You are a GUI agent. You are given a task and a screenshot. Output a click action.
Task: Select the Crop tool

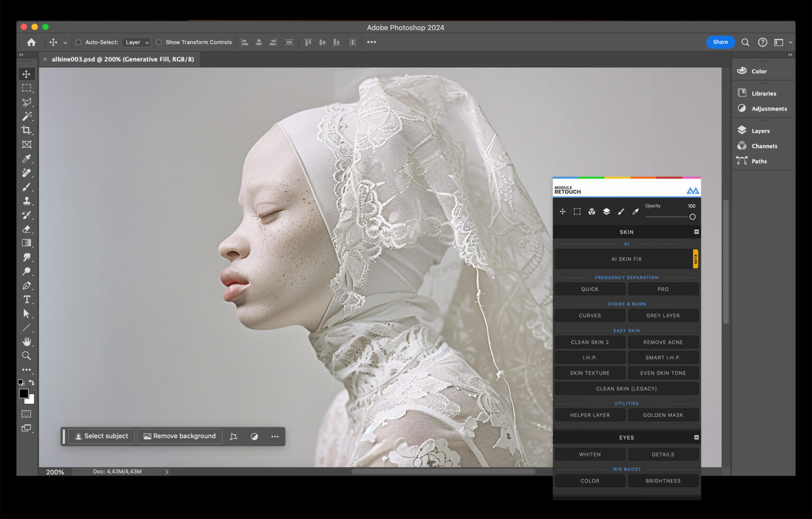coord(26,130)
